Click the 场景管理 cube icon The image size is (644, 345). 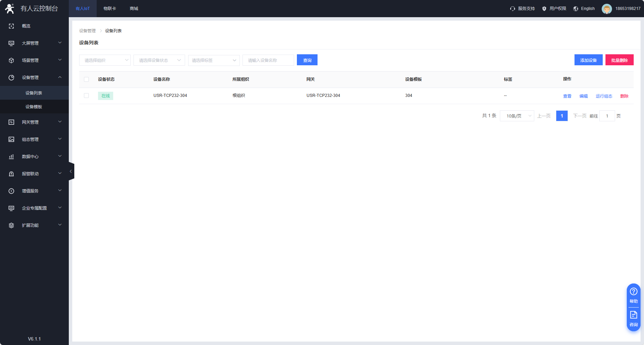[x=11, y=60]
